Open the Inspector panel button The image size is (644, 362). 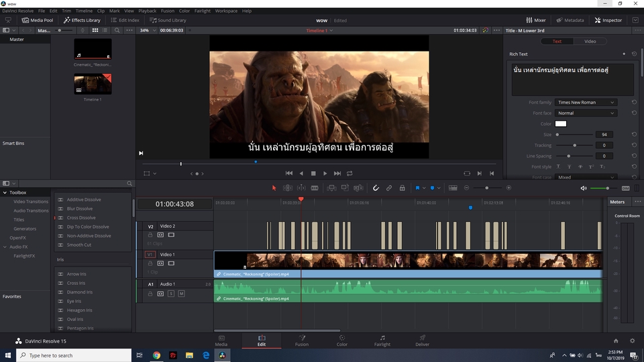607,20
